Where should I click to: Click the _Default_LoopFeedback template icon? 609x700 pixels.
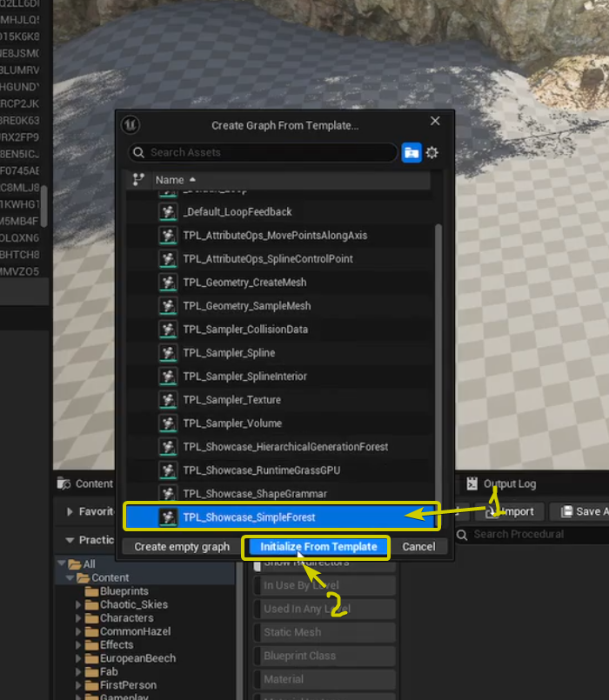click(x=168, y=212)
